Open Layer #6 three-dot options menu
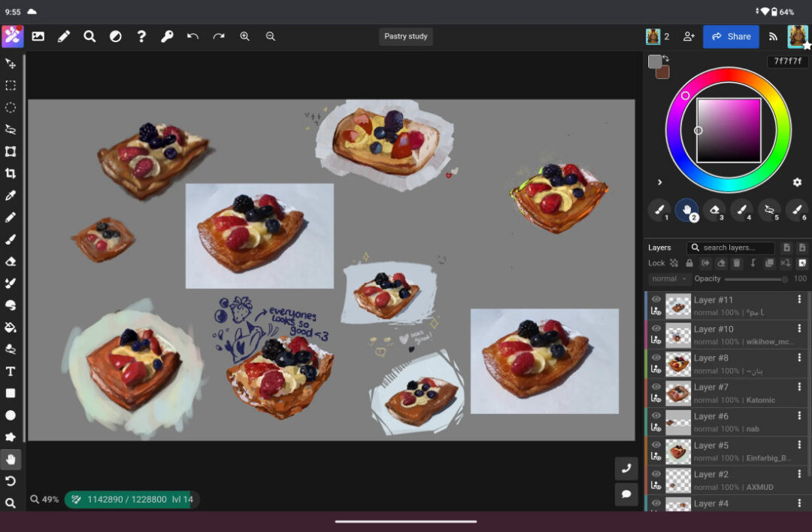 [x=799, y=415]
